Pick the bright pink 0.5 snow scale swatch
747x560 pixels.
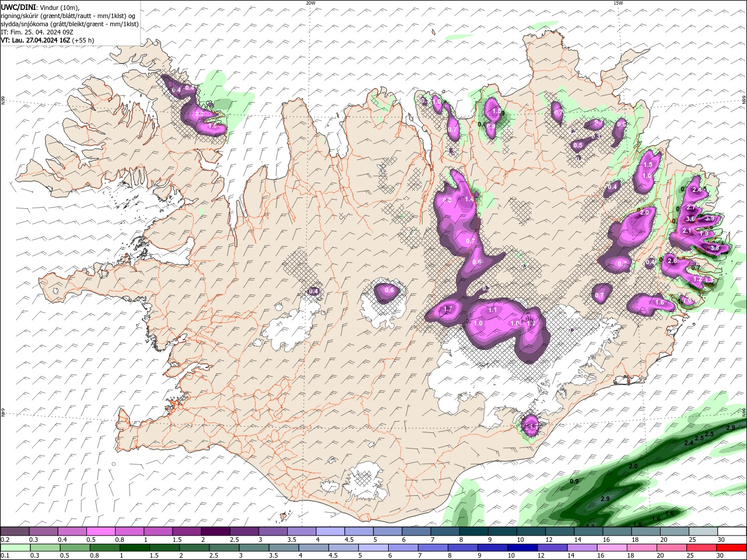point(100,531)
